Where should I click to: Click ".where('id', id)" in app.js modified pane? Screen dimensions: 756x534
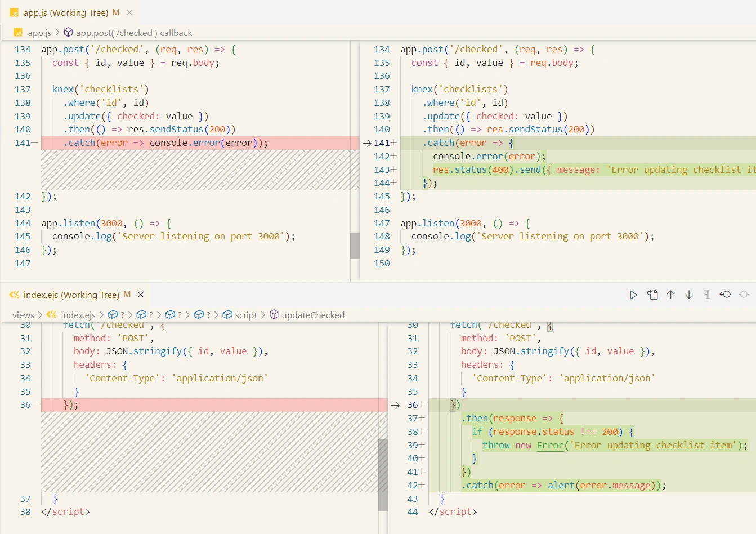coord(465,103)
